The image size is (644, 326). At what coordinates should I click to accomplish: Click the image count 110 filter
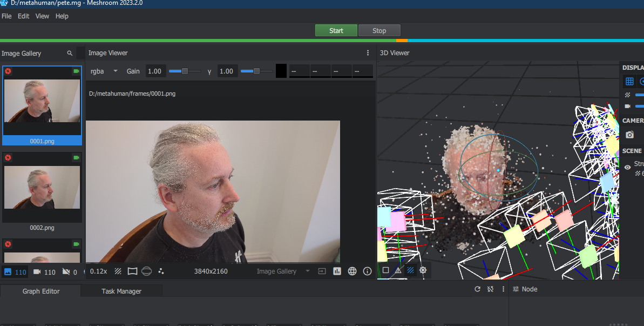click(x=15, y=272)
